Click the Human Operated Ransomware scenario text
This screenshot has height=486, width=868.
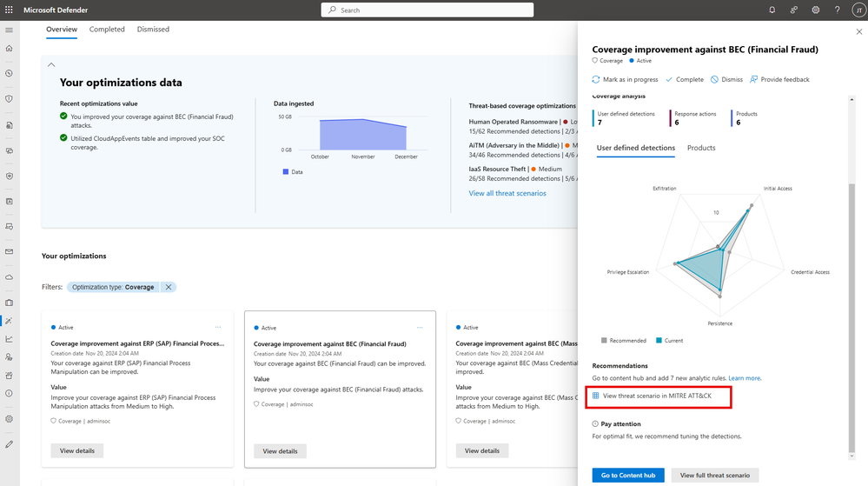tap(514, 122)
